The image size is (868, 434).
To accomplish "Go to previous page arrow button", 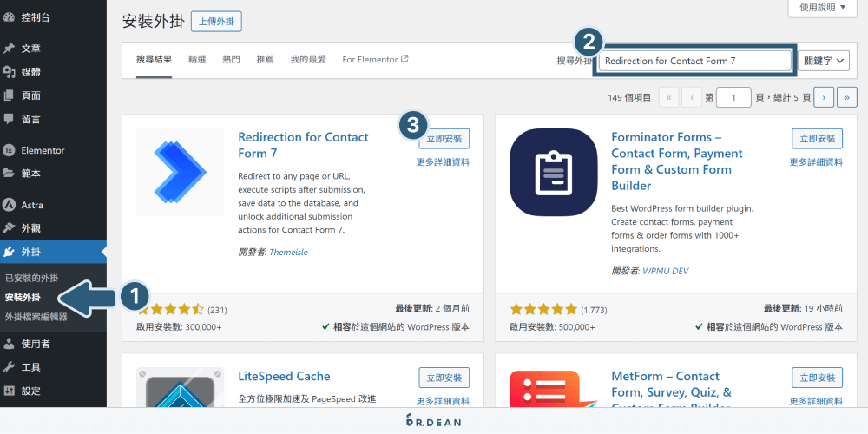I will pyautogui.click(x=692, y=98).
